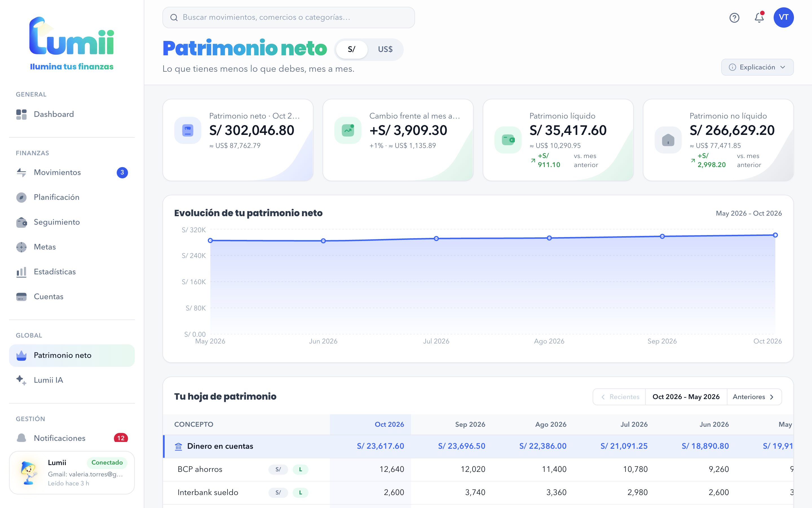This screenshot has width=812, height=508.
Task: Go to Anteriores months
Action: [754, 397]
